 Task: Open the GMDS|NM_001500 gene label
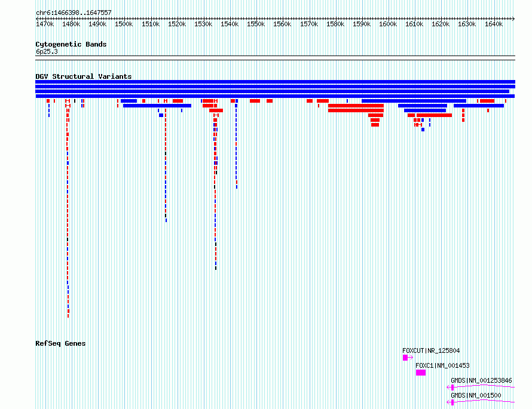coord(476,395)
